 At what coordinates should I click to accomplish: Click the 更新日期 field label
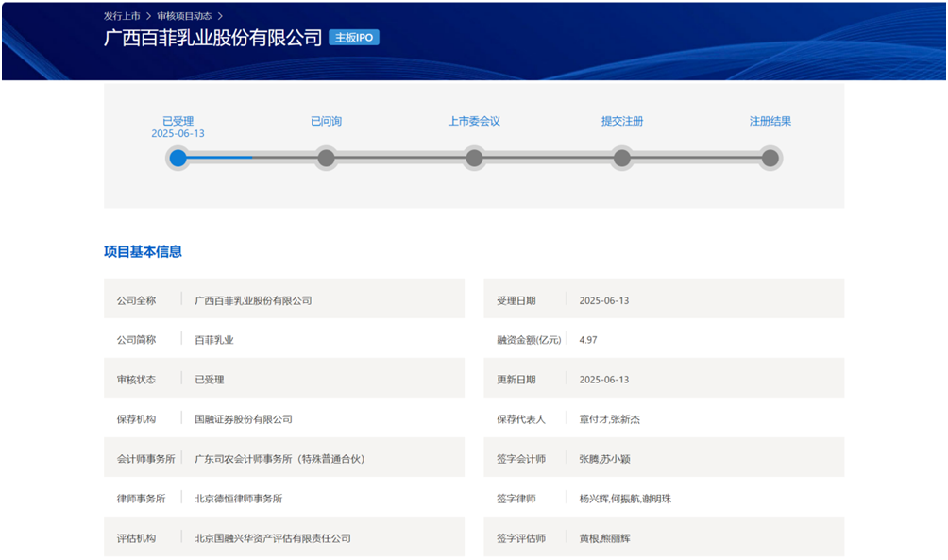pos(516,380)
